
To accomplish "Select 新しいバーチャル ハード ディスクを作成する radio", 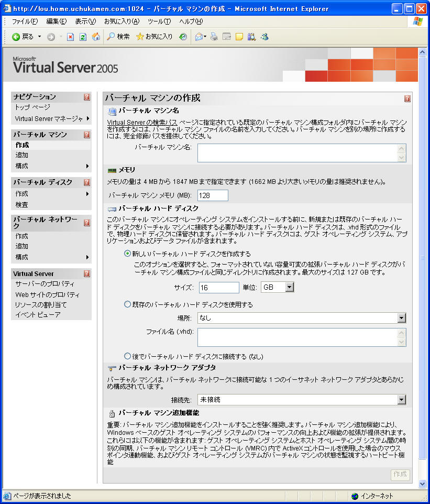I will (127, 253).
